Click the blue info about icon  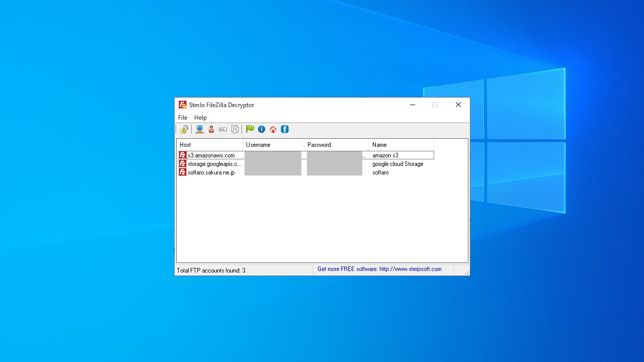pyautogui.click(x=262, y=129)
